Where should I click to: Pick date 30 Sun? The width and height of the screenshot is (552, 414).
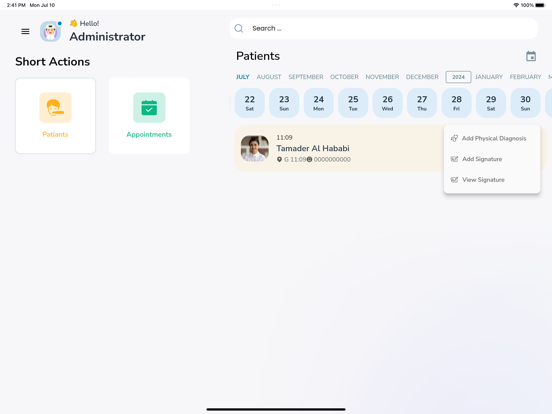(525, 103)
